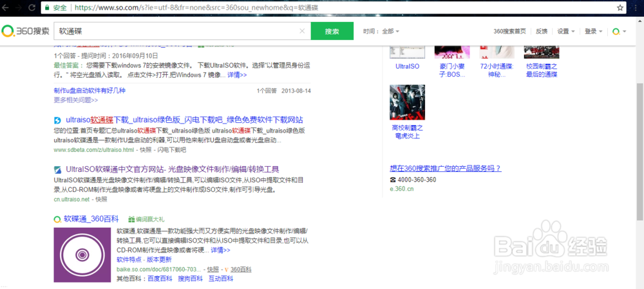Open the 时间: 全部 filter dropdown
Viewport: 644px width, 289px height.
[381, 31]
